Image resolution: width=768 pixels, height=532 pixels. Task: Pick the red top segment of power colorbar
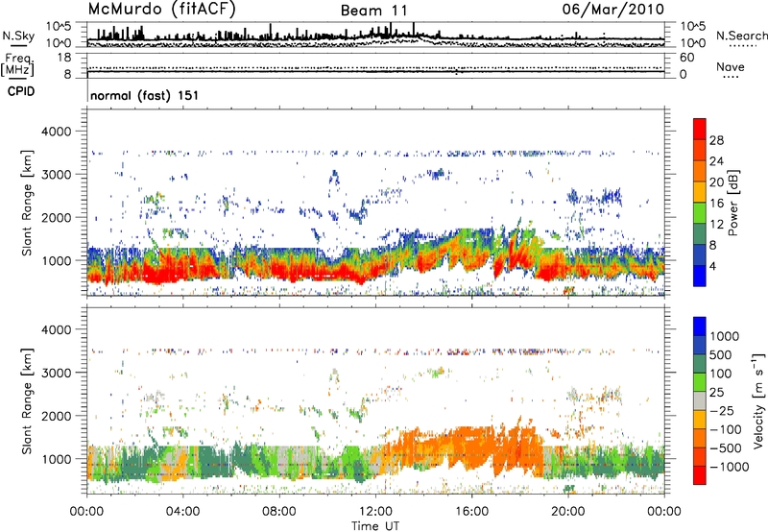point(700,129)
